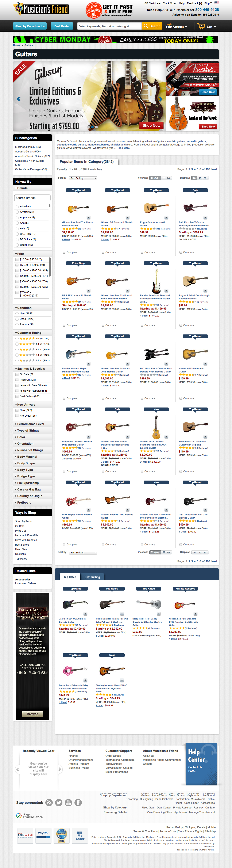
Task: Open the Facebook social icon
Action: tap(78, 803)
